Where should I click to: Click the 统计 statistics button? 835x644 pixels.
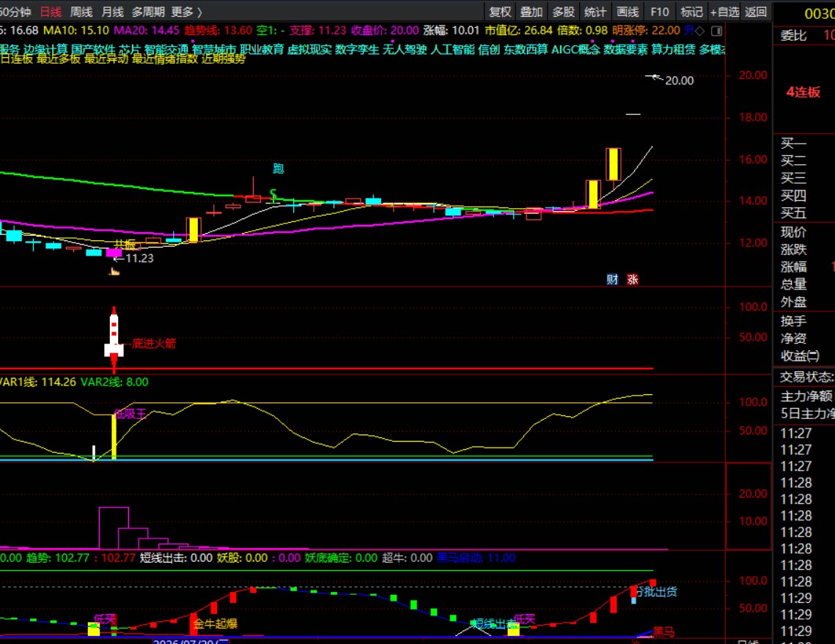tap(595, 12)
